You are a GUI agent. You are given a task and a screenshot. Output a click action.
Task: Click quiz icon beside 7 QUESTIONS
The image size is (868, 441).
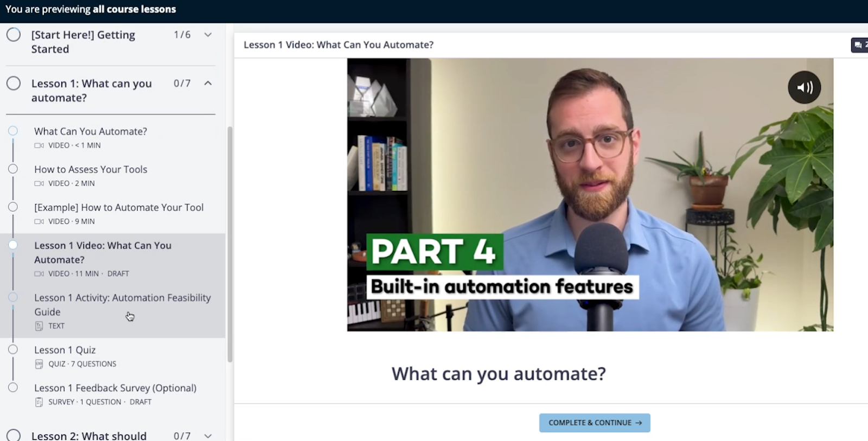(39, 364)
